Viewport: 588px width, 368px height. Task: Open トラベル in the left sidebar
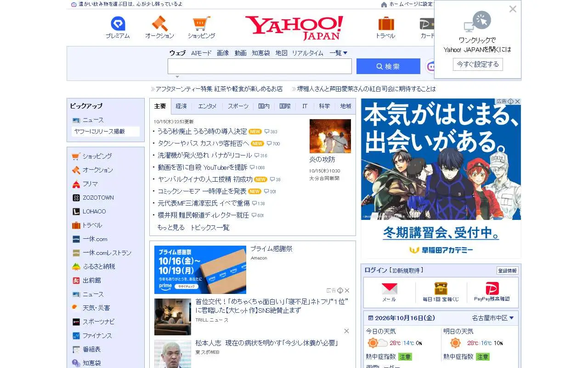pos(92,225)
